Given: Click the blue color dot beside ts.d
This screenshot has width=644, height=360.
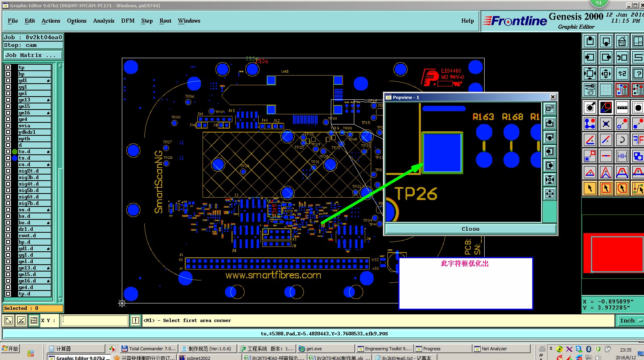Looking at the screenshot, I should tap(15, 158).
